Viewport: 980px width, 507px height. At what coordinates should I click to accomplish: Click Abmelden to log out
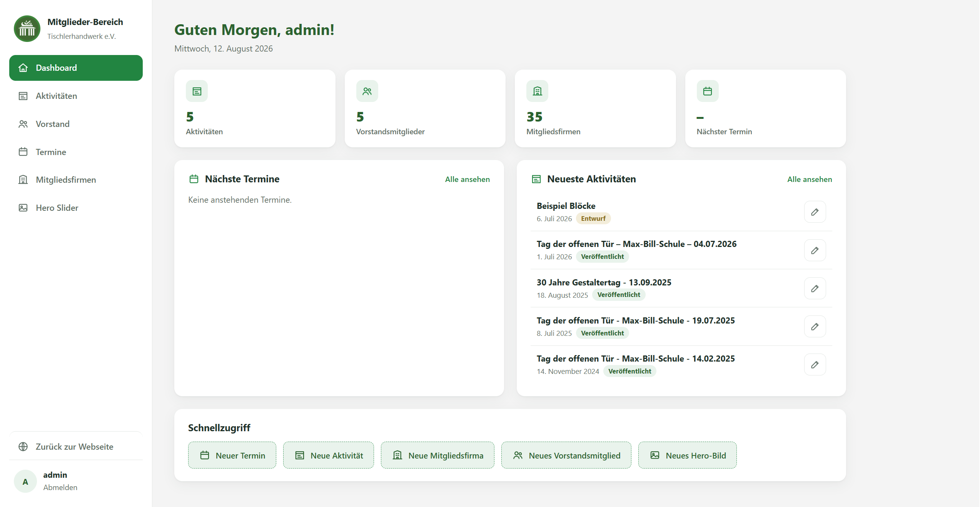pos(60,487)
